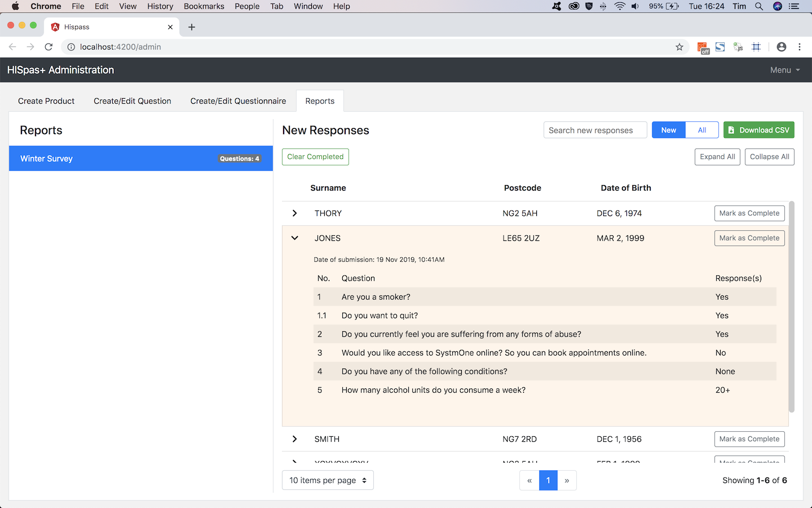Open macOS Spotlight search icon
This screenshot has width=812, height=508.
(759, 6)
